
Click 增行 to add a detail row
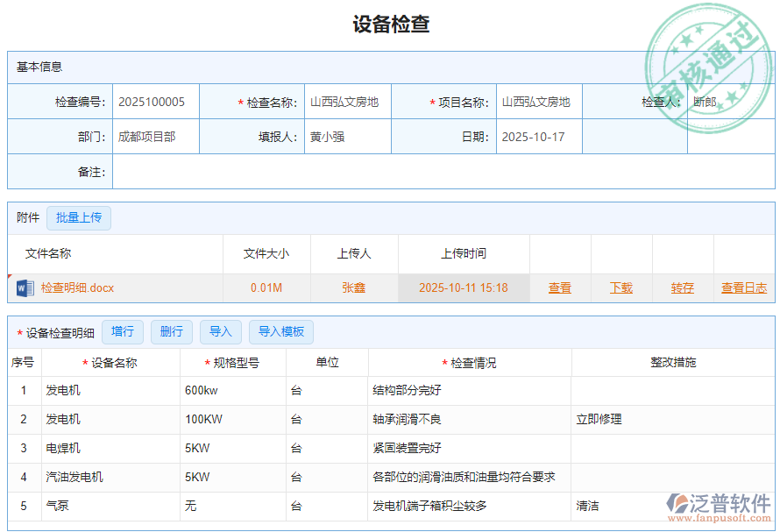tap(122, 331)
